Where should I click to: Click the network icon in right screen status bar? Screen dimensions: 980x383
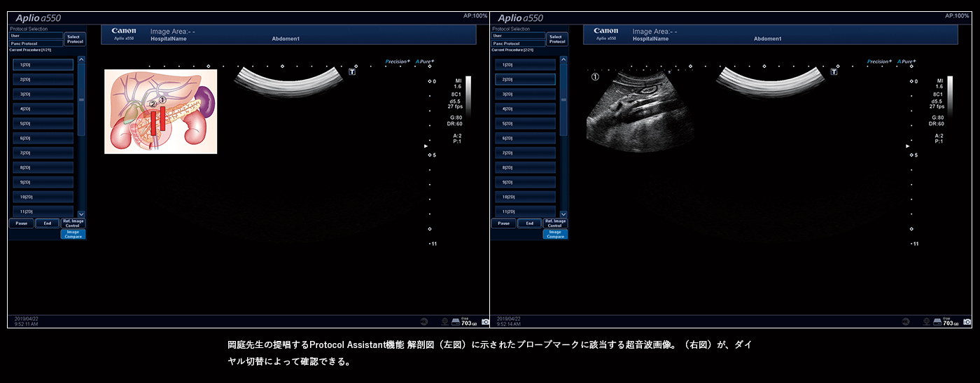point(927,321)
